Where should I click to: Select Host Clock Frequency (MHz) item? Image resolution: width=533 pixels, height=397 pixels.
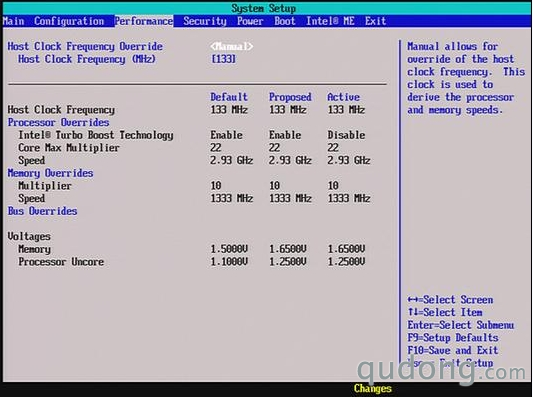point(87,59)
